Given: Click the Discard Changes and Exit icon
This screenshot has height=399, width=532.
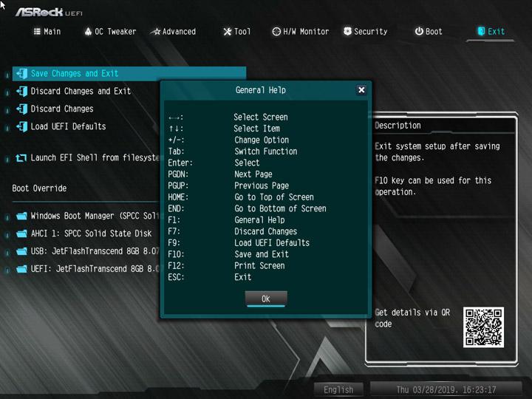Looking at the screenshot, I should pos(21,91).
